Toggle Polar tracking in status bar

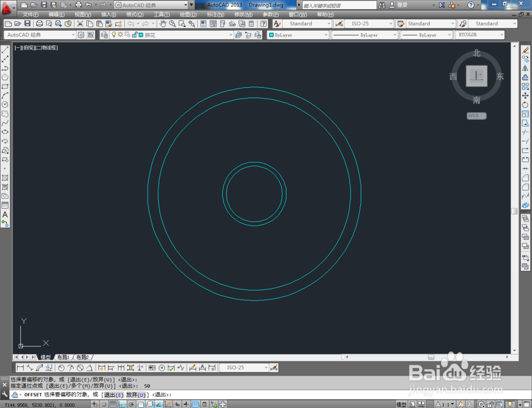(131, 404)
